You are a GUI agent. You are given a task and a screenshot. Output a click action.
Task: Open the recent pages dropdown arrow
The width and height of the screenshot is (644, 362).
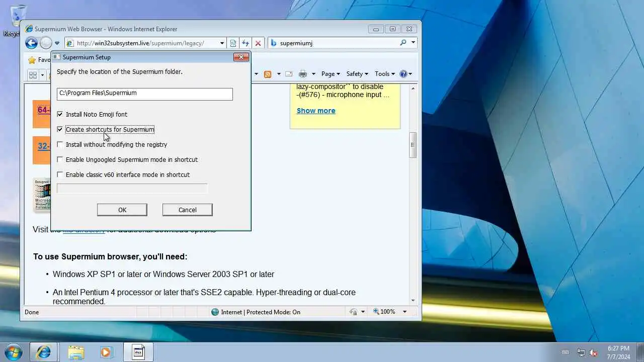coord(57,43)
